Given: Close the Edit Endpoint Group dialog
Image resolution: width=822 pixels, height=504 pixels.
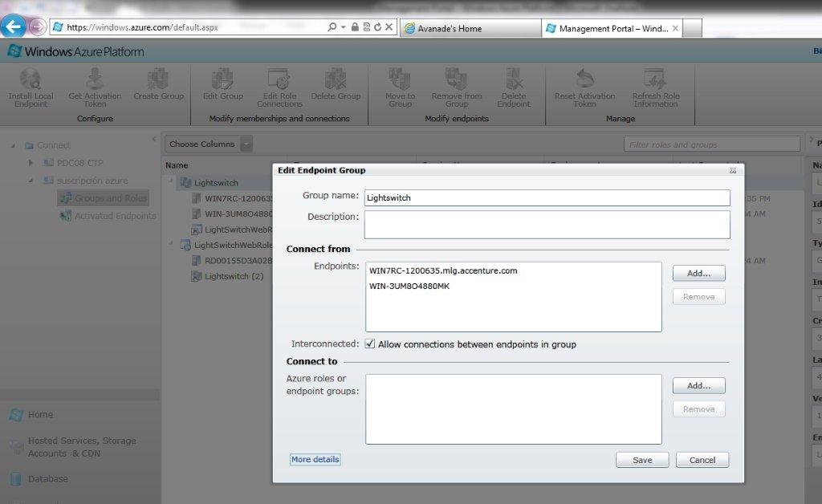Looking at the screenshot, I should pos(733,170).
